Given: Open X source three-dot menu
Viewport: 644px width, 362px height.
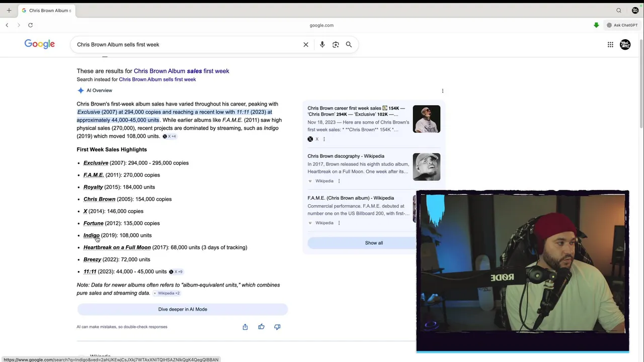Looking at the screenshot, I should click(x=324, y=139).
